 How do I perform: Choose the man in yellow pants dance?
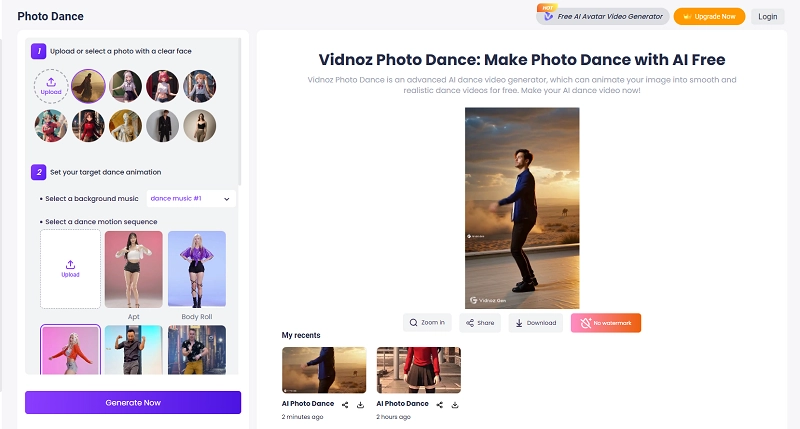[x=197, y=350]
